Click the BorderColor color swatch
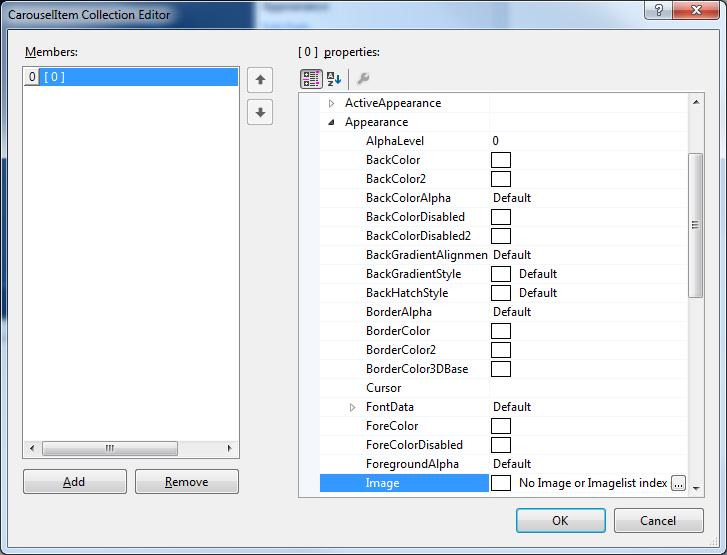Viewport: 727px width, 555px height. [x=501, y=331]
